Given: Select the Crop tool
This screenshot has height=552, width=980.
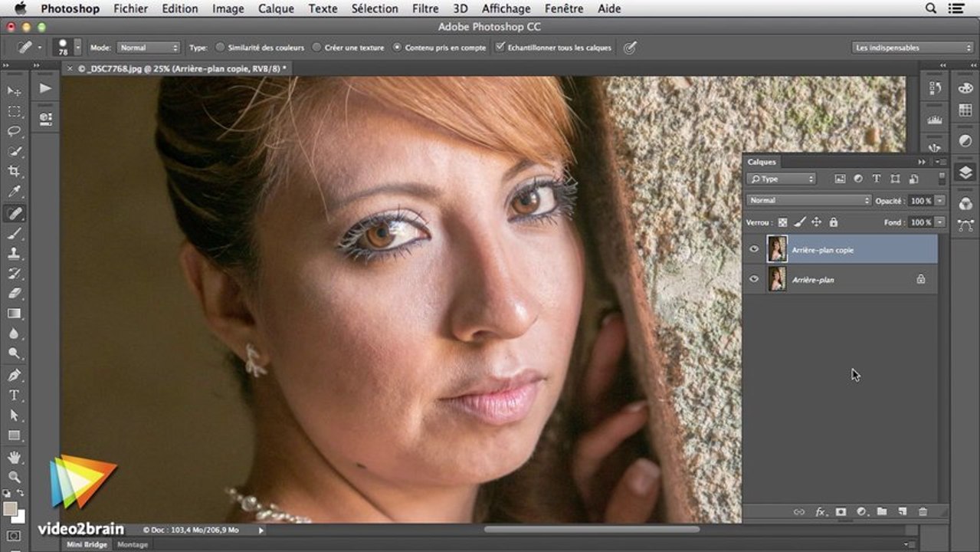Looking at the screenshot, I should pyautogui.click(x=15, y=172).
